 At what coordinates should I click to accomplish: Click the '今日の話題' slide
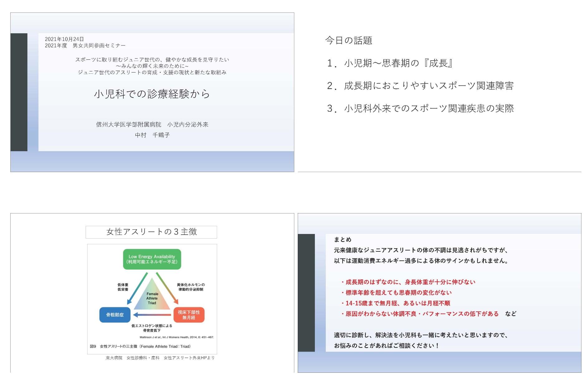coord(439,92)
